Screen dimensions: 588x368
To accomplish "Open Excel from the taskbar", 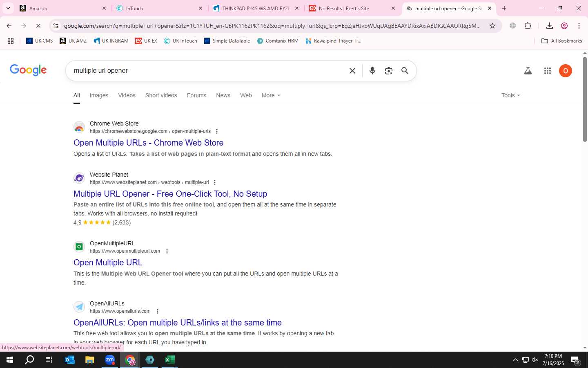I will click(x=170, y=360).
